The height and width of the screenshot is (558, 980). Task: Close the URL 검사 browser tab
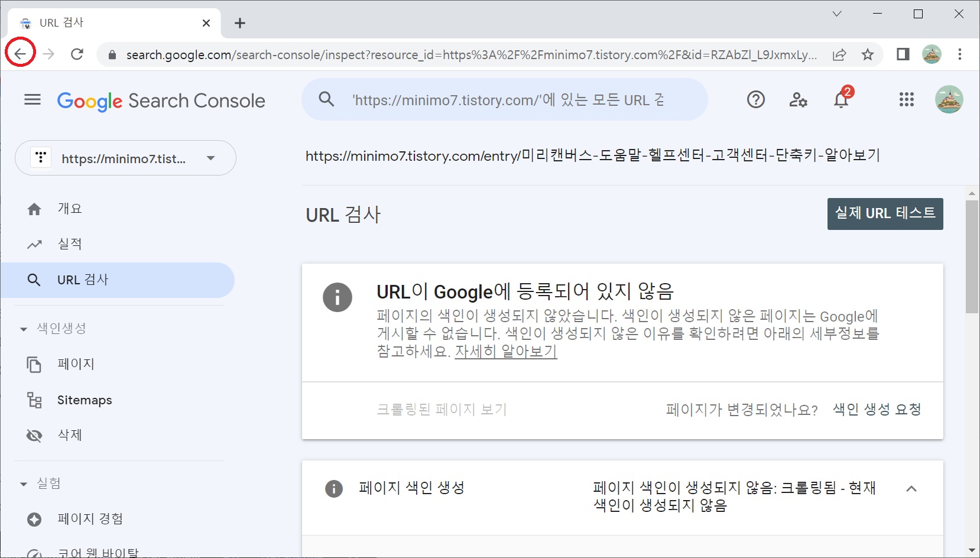(206, 23)
